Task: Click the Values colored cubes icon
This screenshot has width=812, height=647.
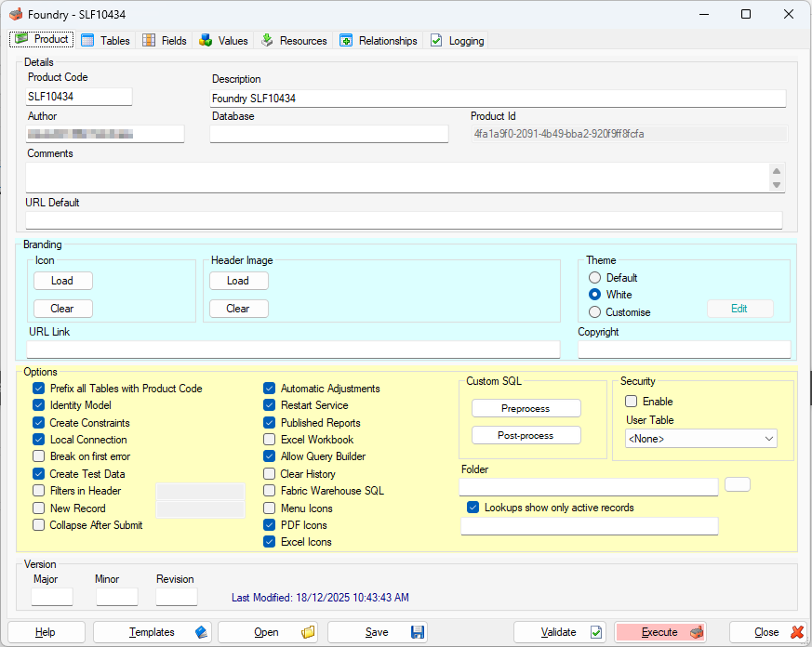Action: (206, 40)
